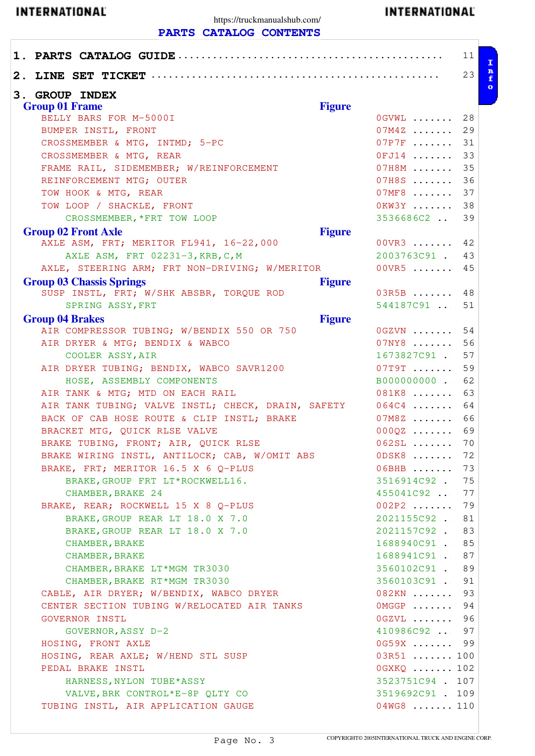Image resolution: width=535 pixels, height=756 pixels.
Task: Click HOSING, FRONT AXLE entry
Action: tap(96, 643)
